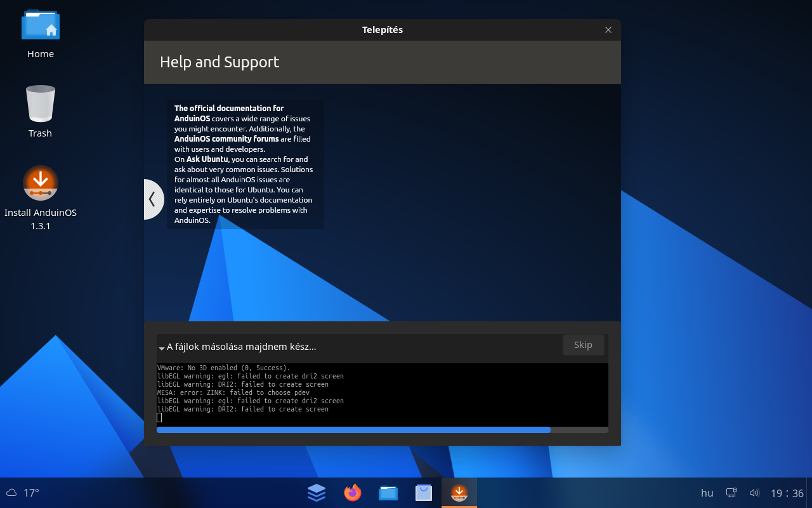Click the 'Help and Support' heading

tap(219, 62)
